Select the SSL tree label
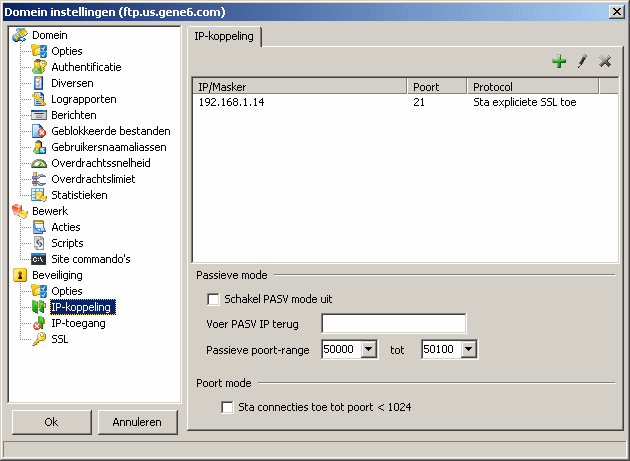This screenshot has height=461, width=630. click(60, 339)
